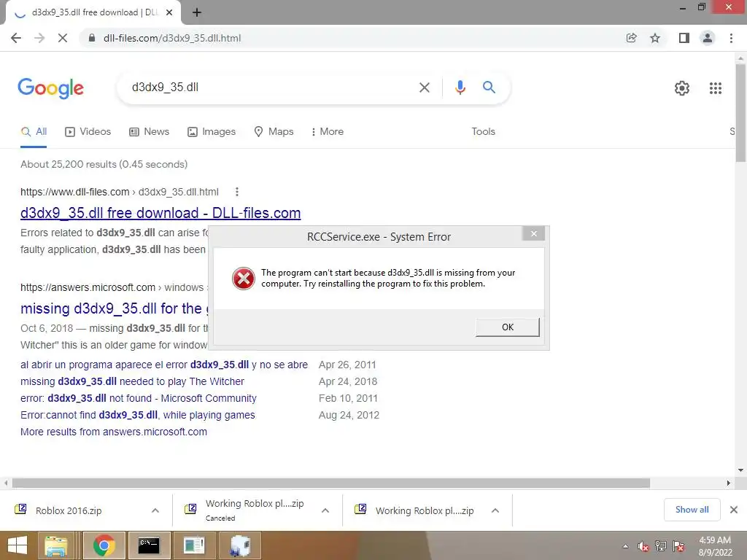This screenshot has height=560, width=747.
Task: Close the RCCService.exe error dialog
Action: [x=533, y=234]
